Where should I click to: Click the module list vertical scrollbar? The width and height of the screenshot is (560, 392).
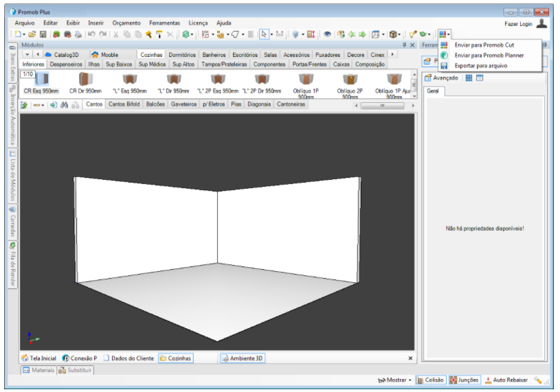(x=414, y=85)
